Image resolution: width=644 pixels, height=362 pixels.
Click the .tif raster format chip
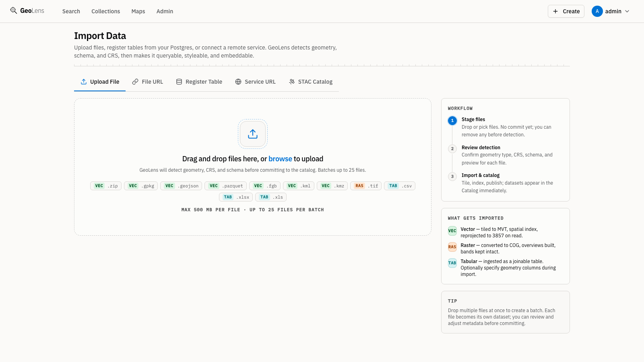click(366, 186)
